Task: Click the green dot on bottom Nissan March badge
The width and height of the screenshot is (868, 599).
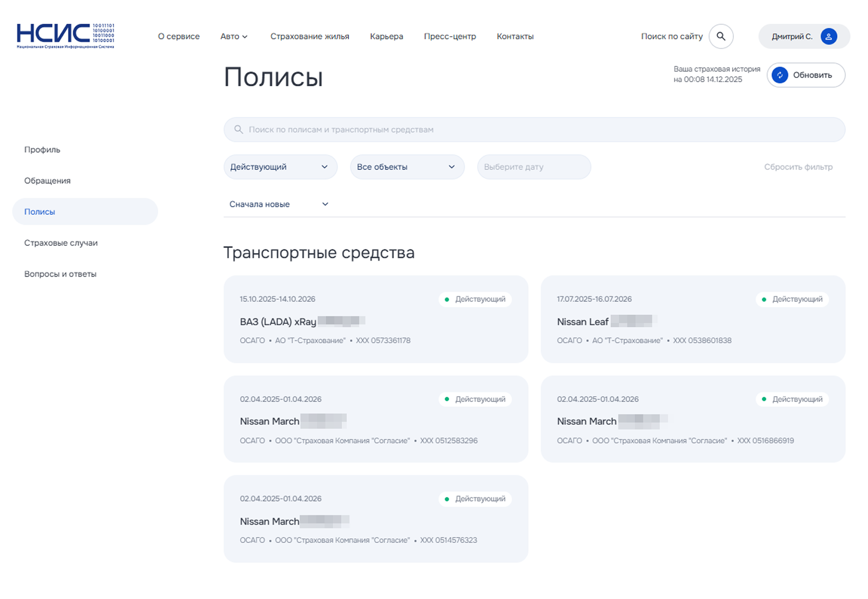Action: 448,499
